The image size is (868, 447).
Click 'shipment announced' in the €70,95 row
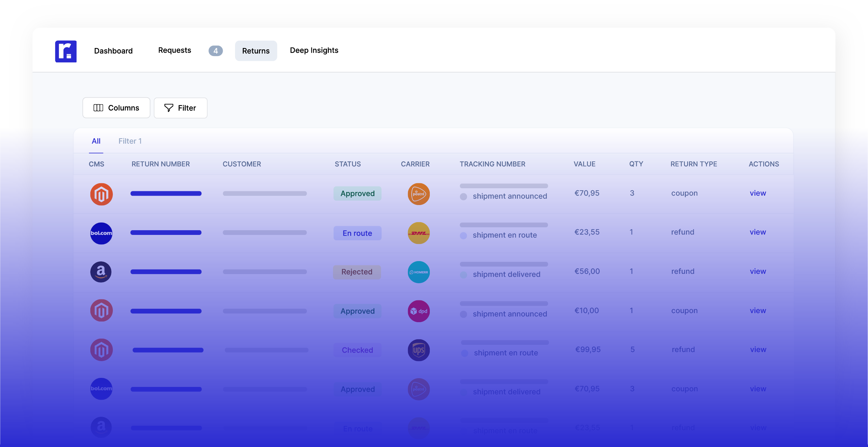tap(510, 196)
